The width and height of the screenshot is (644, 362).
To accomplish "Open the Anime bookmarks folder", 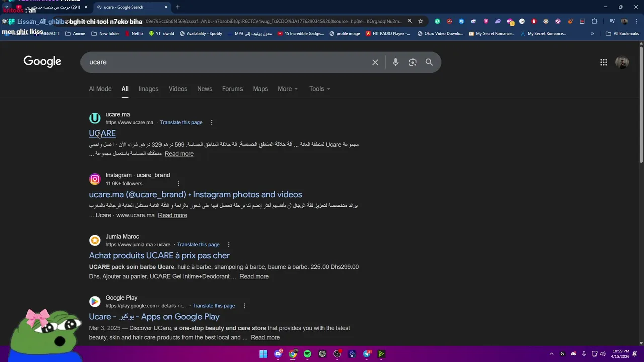I will click(x=75, y=34).
